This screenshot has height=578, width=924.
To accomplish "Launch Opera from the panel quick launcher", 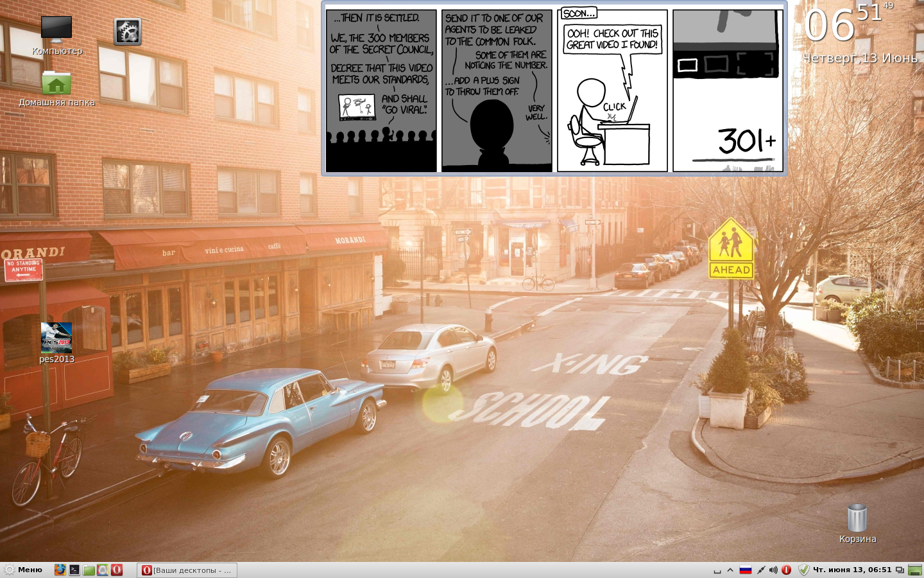I will 117,570.
